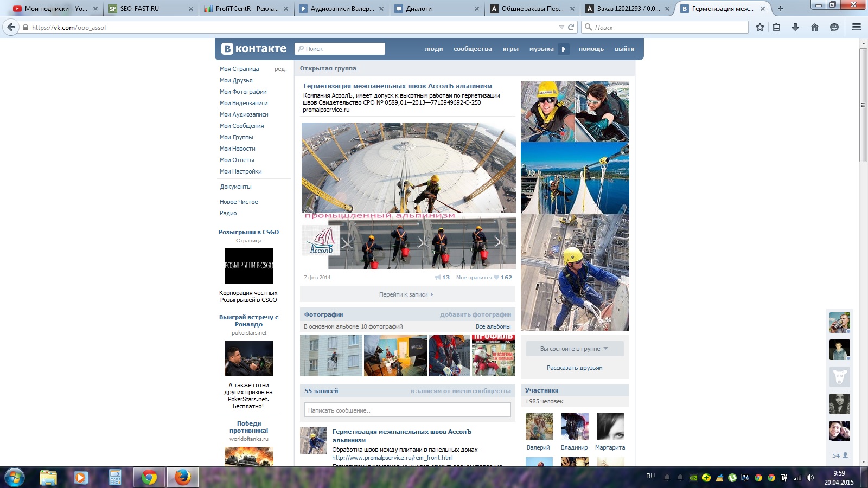
Task: Start music with the header play button
Action: pyautogui.click(x=564, y=49)
